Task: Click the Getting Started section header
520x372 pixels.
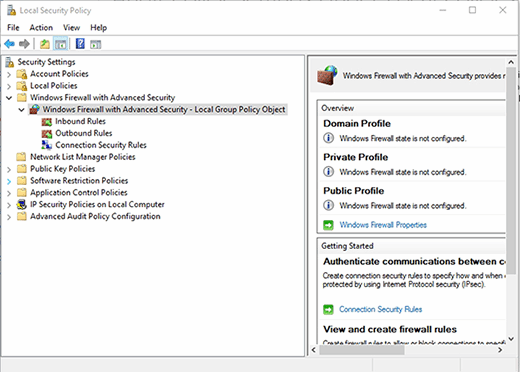Action: (347, 246)
